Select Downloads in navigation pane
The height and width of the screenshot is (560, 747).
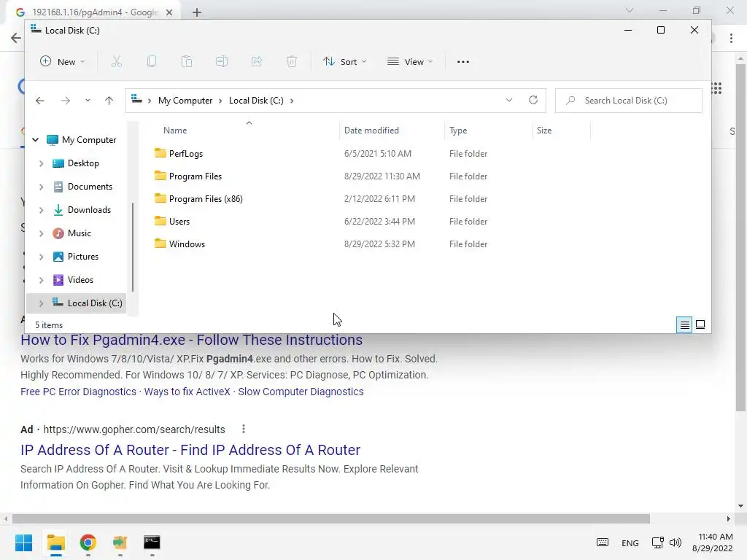coord(89,210)
